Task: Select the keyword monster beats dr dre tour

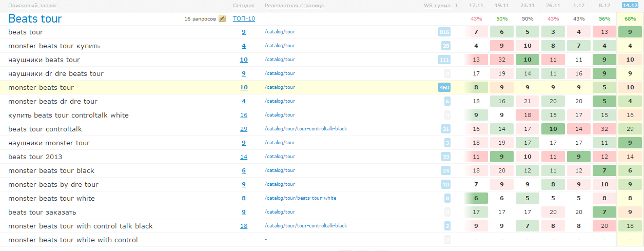Action: [53, 101]
